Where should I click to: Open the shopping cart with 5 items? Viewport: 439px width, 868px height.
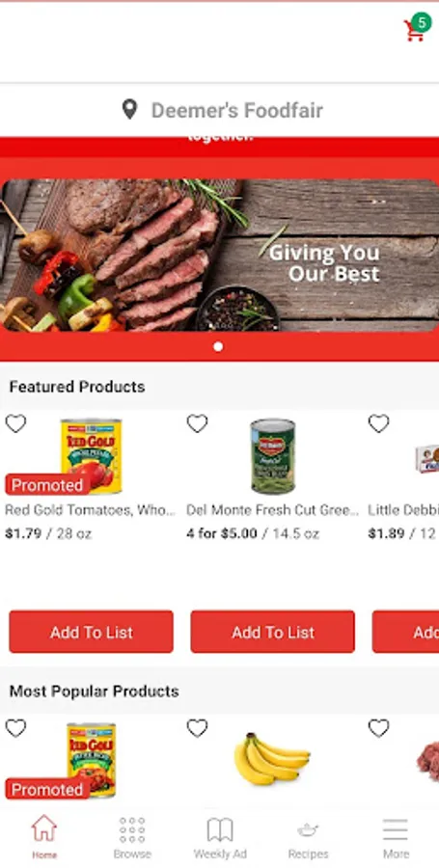coord(416,27)
